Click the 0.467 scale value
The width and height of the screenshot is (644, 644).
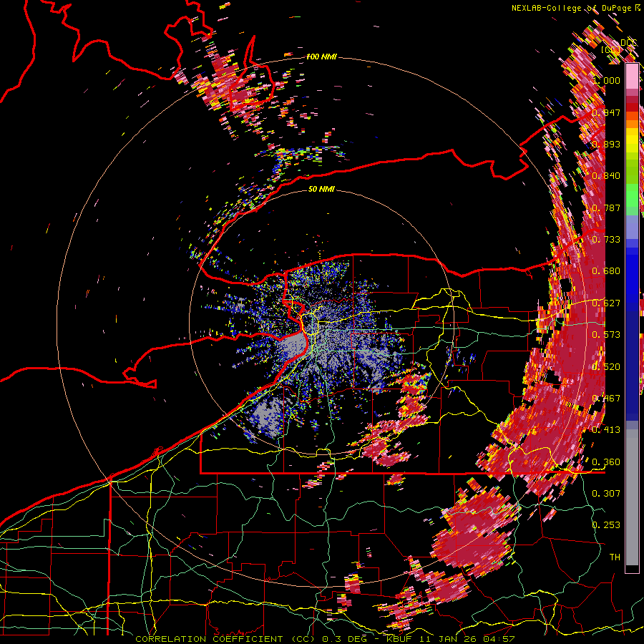click(x=606, y=399)
